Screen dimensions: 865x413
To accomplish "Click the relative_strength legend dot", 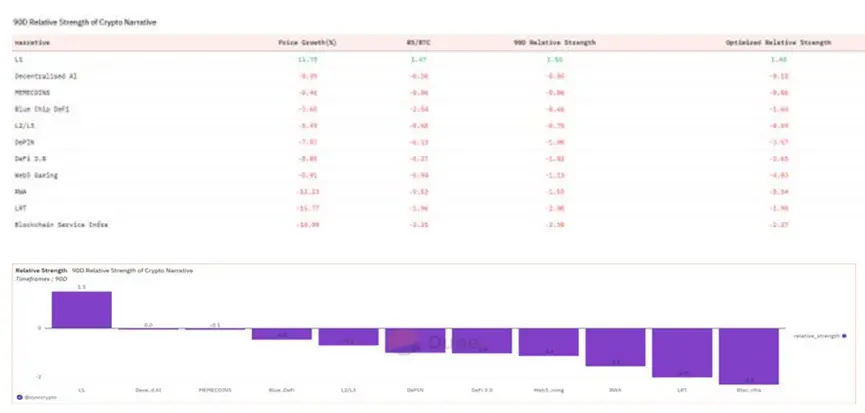I will pos(845,336).
